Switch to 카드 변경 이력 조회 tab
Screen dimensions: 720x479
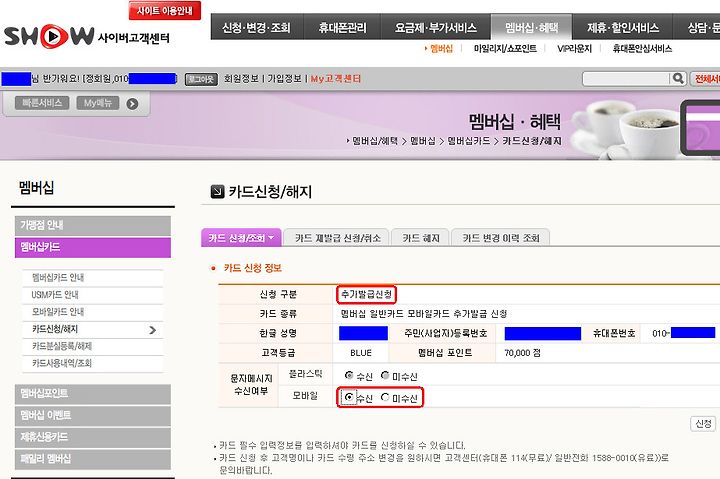501,238
